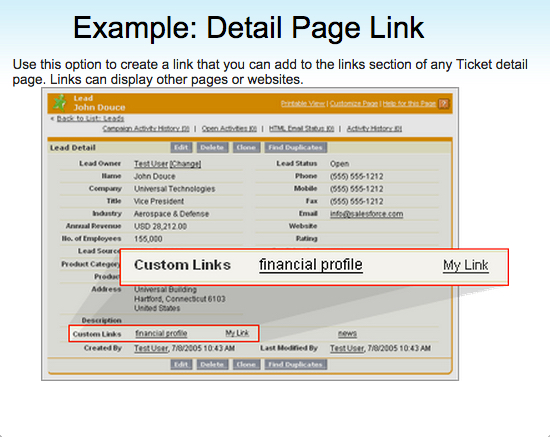
Task: Select the John Douce name field value
Action: pyautogui.click(x=154, y=176)
